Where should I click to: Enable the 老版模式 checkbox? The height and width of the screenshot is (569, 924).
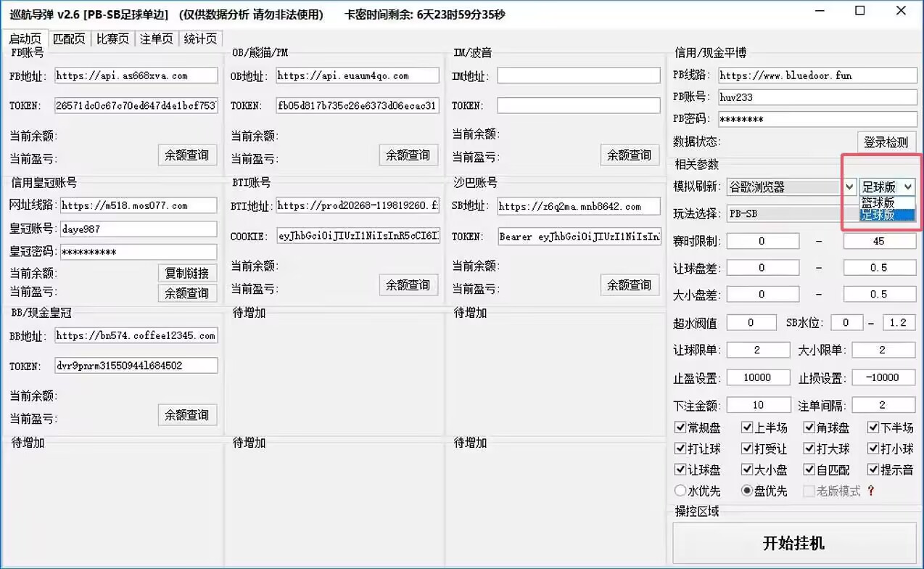pos(809,491)
